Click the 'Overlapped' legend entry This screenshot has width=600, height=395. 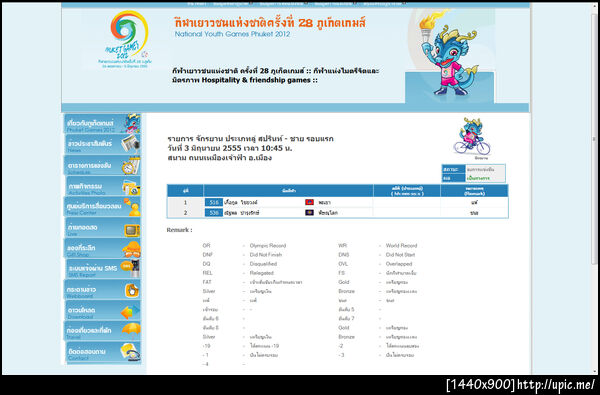399,264
